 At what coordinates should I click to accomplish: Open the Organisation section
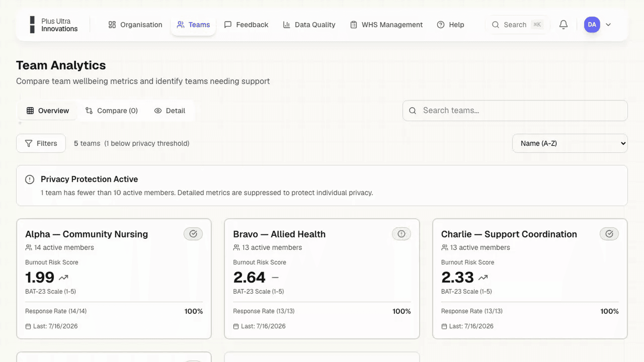tap(135, 25)
